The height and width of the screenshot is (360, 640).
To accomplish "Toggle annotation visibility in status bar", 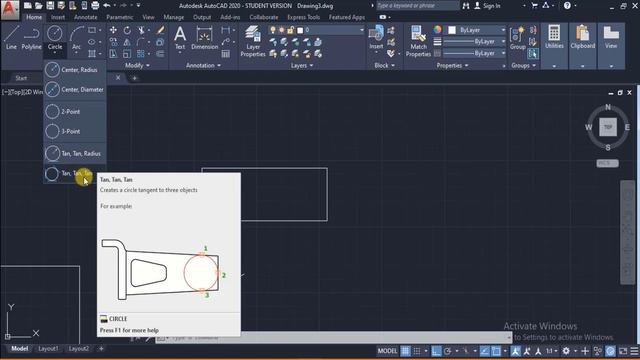I will (516, 351).
